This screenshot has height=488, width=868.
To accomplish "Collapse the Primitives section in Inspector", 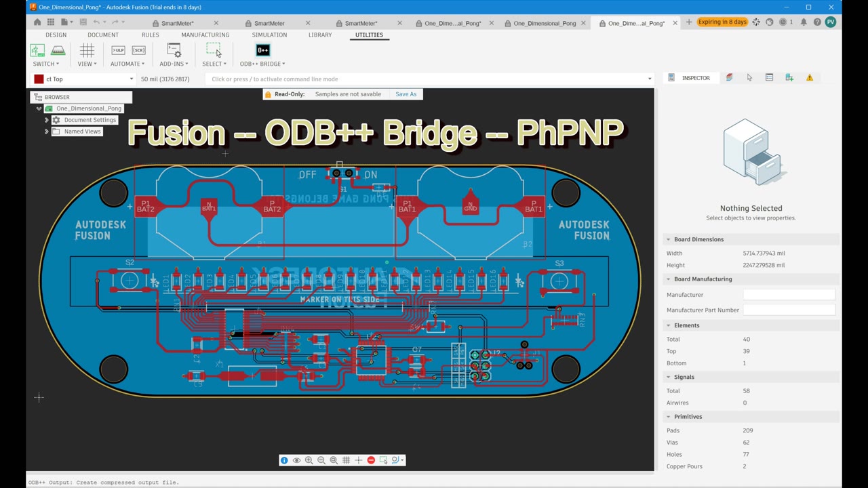I will [x=668, y=417].
